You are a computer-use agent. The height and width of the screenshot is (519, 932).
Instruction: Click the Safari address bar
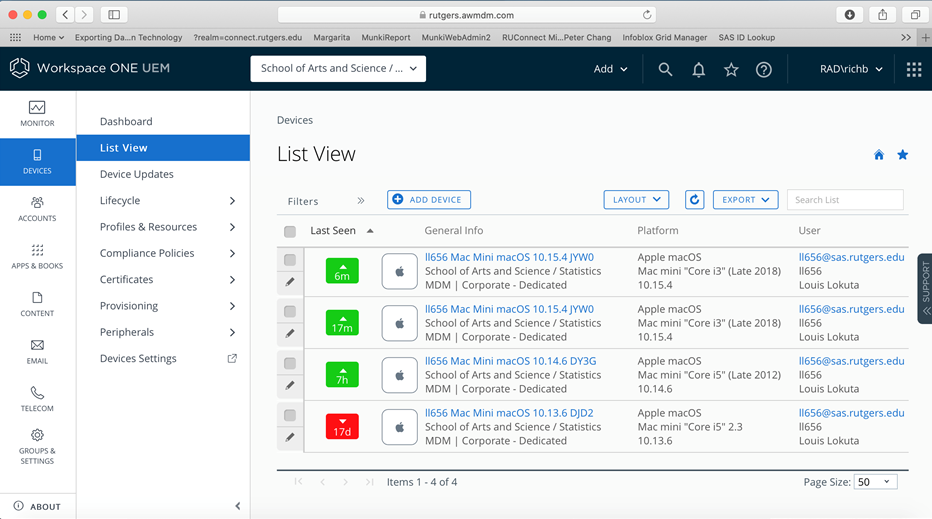(466, 15)
